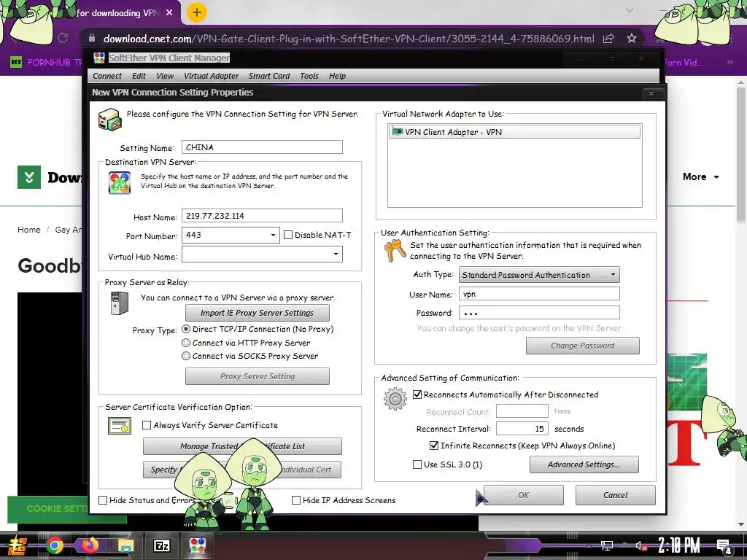The height and width of the screenshot is (560, 747).
Task: Open Firefox from the taskbar
Action: [x=90, y=545]
